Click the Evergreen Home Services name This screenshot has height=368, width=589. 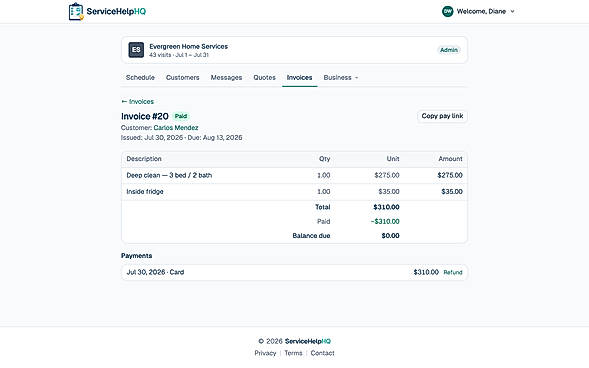(x=189, y=47)
